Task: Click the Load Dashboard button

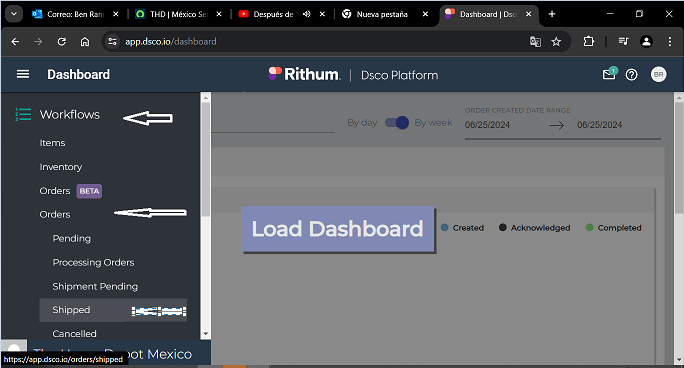Action: click(x=338, y=229)
